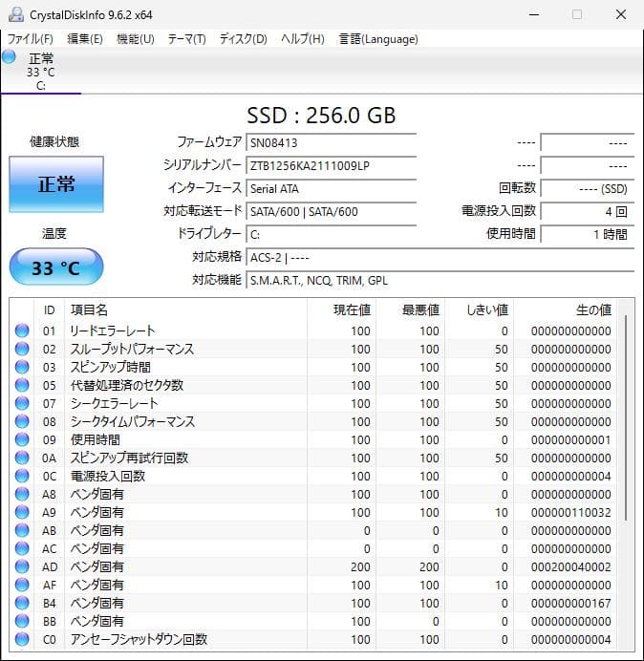Click status orb for 03 スピンアップ時間

pos(22,367)
